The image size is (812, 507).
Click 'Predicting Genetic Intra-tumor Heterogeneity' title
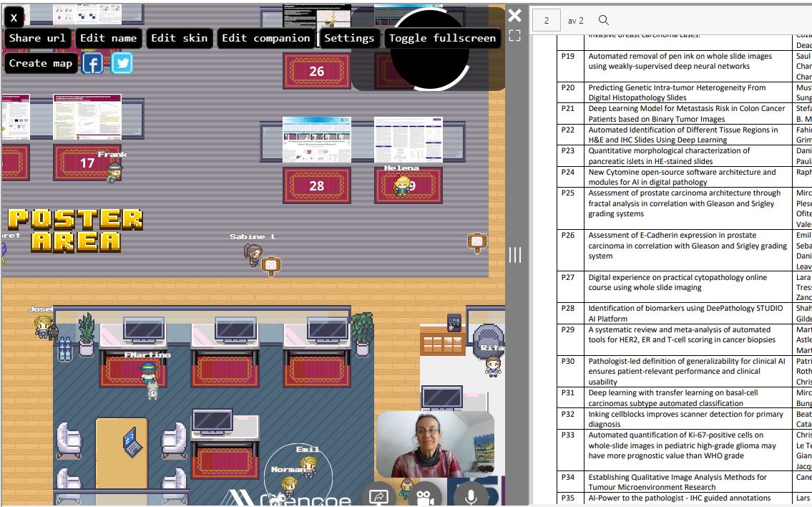677,92
